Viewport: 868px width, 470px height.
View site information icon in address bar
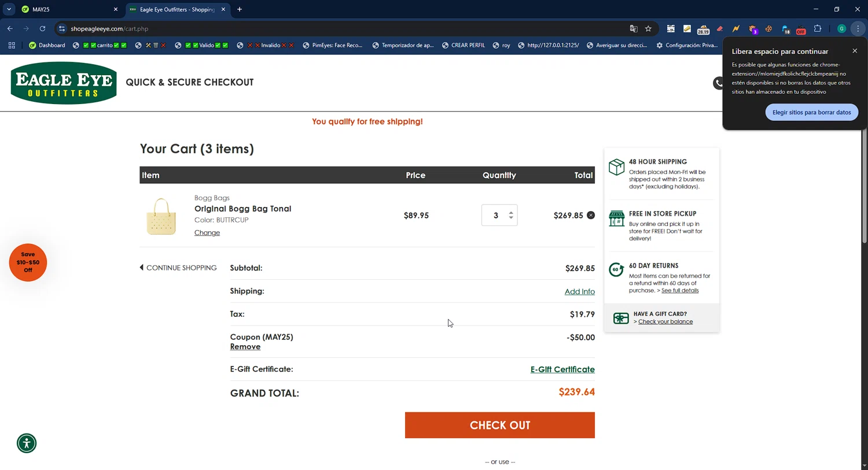click(x=62, y=28)
